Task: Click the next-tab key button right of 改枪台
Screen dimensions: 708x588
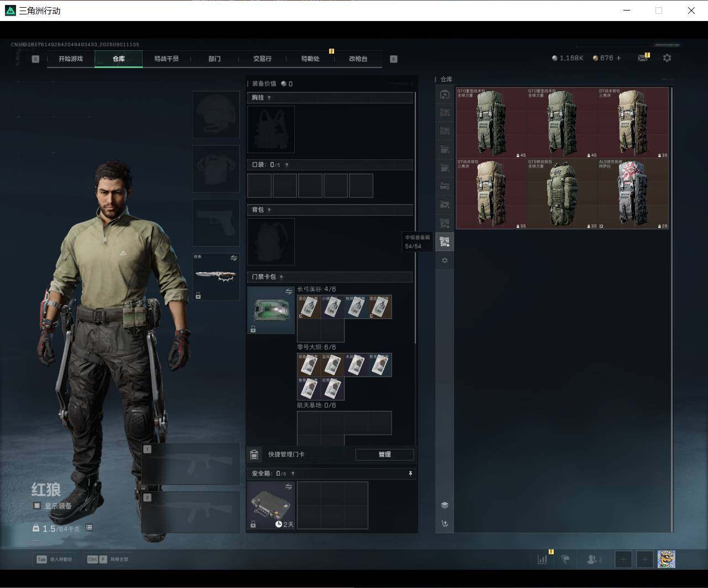Action: click(x=394, y=59)
